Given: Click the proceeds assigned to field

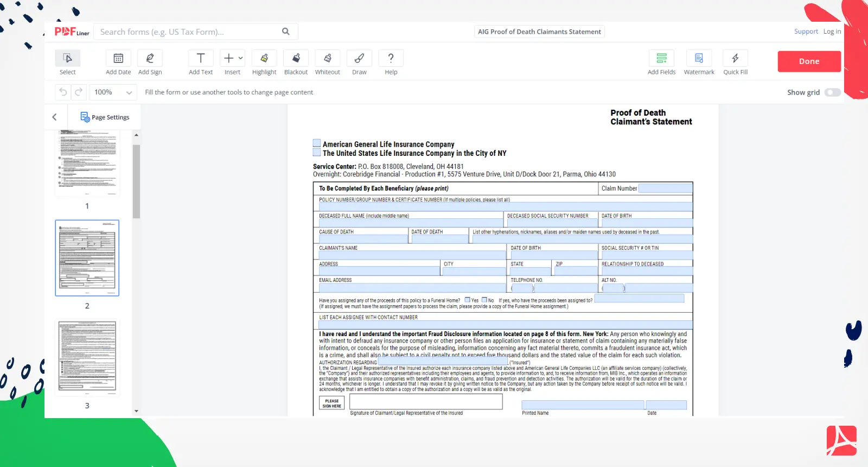Looking at the screenshot, I should [x=640, y=299].
